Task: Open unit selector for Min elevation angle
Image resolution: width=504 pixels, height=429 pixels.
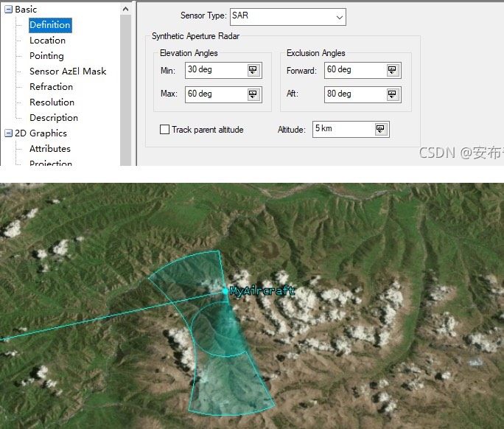Action: point(253,70)
